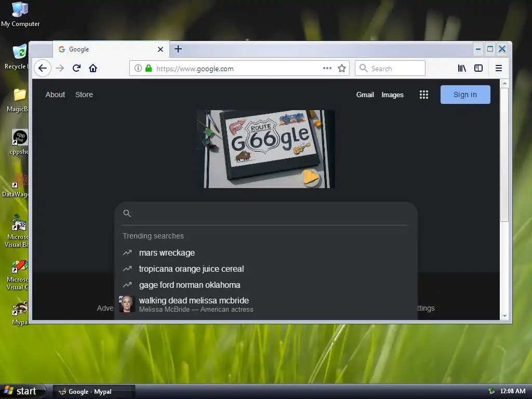Bookmark this page with the star icon
Screen dimensions: 532x399
(342, 68)
